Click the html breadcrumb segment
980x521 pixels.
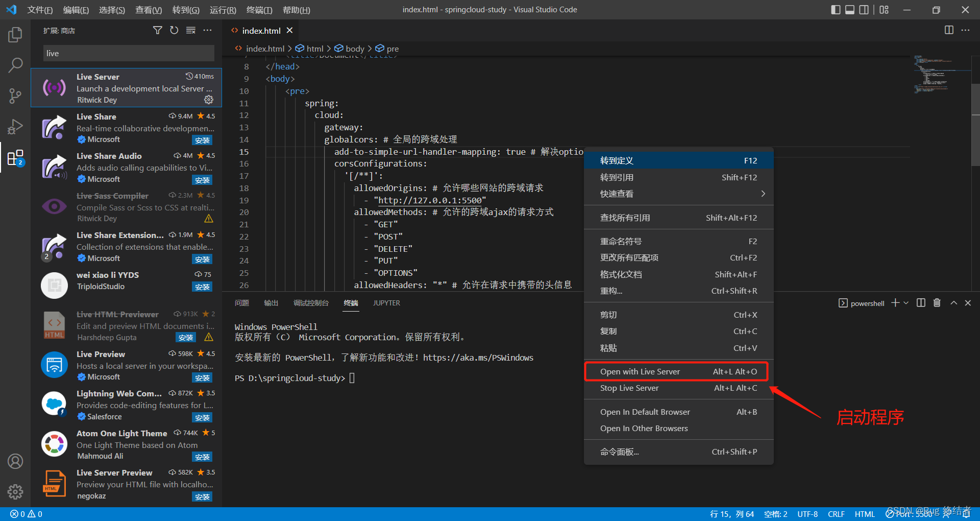click(x=310, y=49)
